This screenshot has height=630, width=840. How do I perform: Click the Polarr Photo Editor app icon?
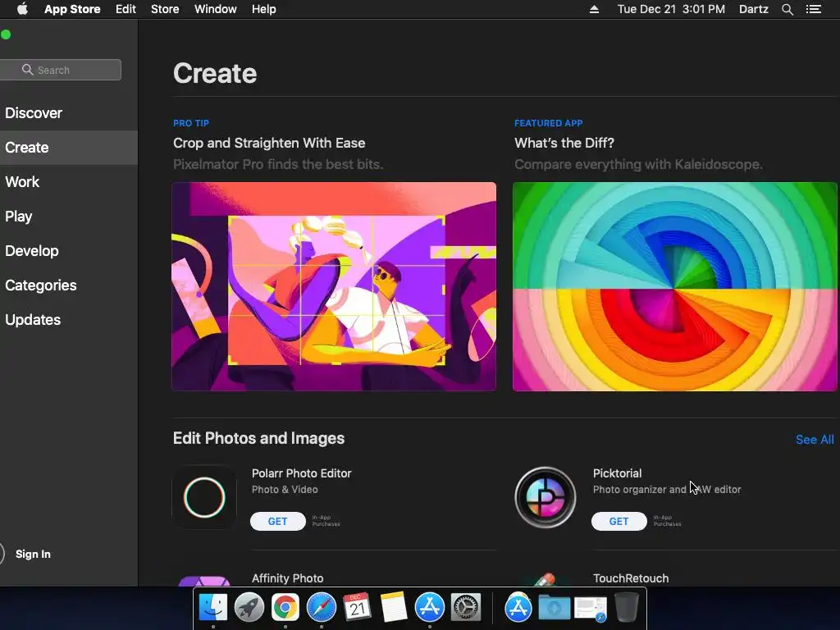(x=204, y=497)
